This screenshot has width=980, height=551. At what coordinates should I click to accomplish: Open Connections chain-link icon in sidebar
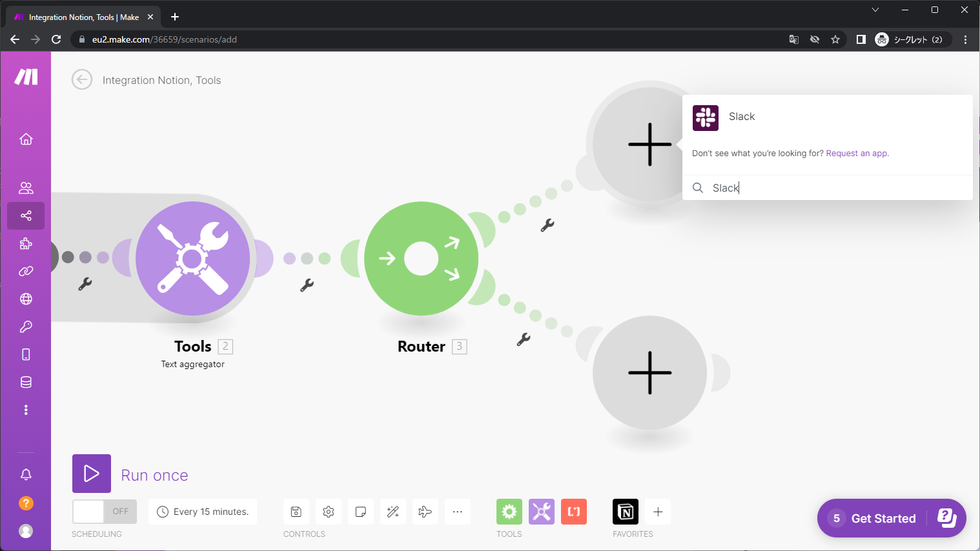pos(26,271)
